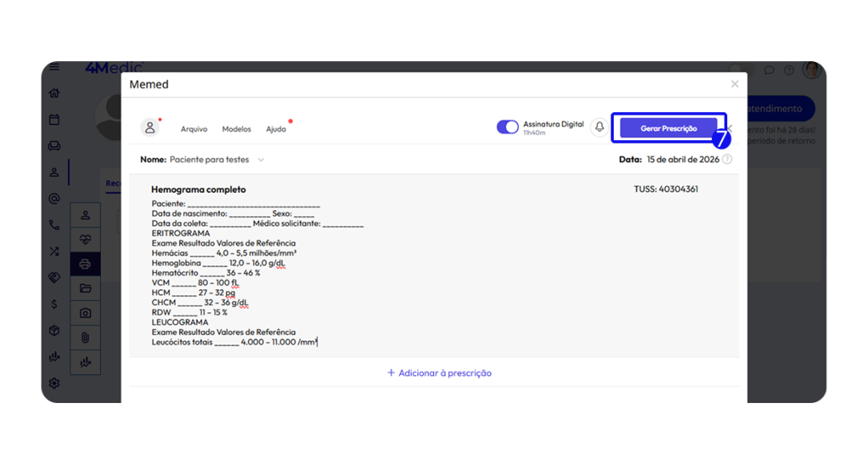Viewport: 868px width, 465px height.
Task: Open the camera icon in the patient submenu
Action: [85, 313]
